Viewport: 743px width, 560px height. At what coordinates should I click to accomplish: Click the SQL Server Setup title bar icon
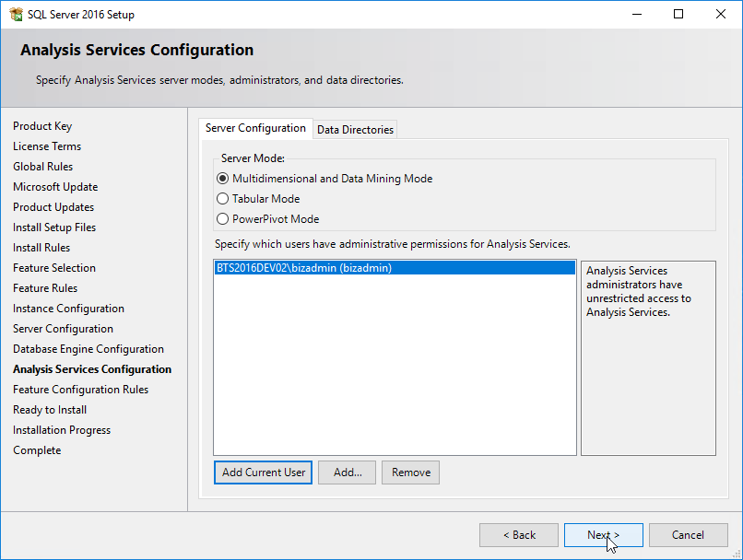(x=16, y=14)
